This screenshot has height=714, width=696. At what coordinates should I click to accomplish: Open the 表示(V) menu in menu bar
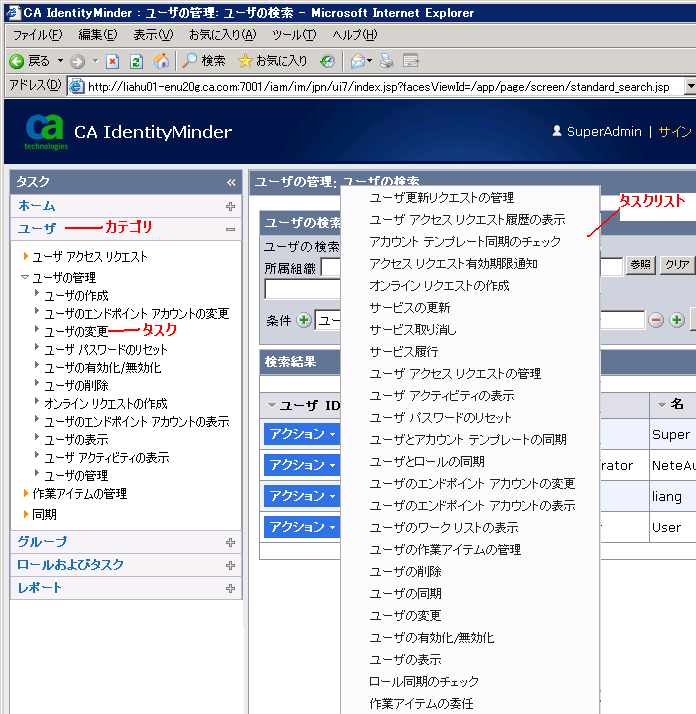click(x=152, y=35)
